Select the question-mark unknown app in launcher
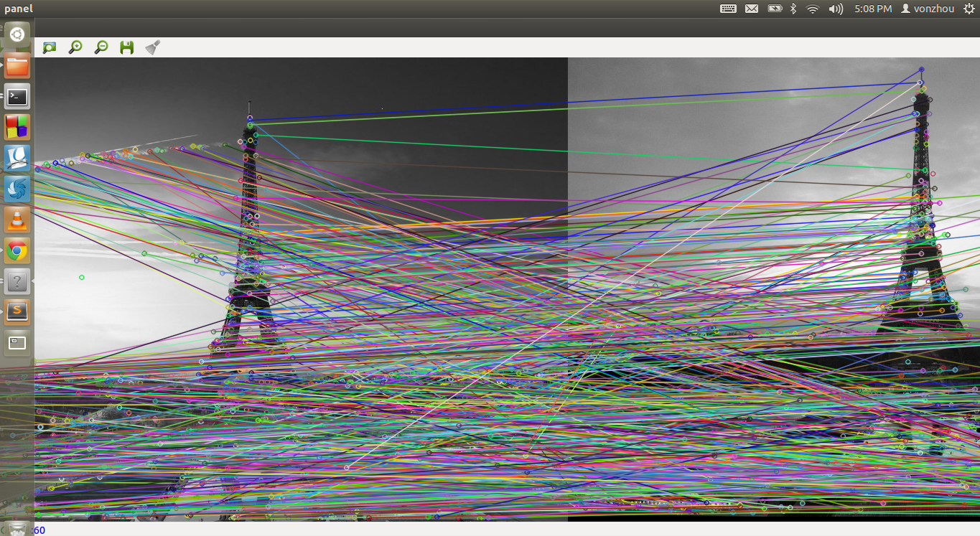The image size is (980, 536). pos(17,281)
